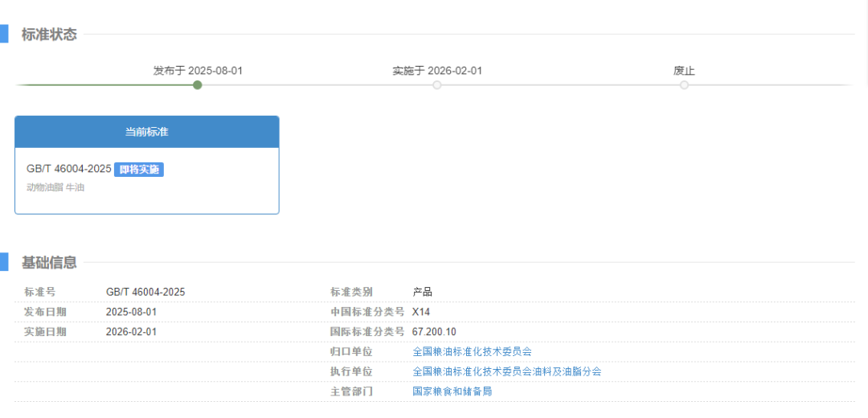Screen dimensions: 868x418
Task: Select the 实施日期 value 2026-02-01
Action: click(131, 332)
